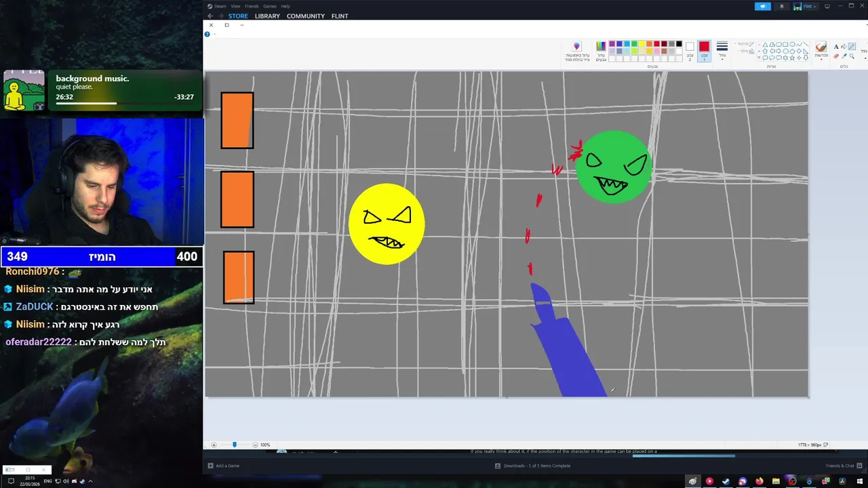
Task: Switch to the STORE tab
Action: coord(238,16)
